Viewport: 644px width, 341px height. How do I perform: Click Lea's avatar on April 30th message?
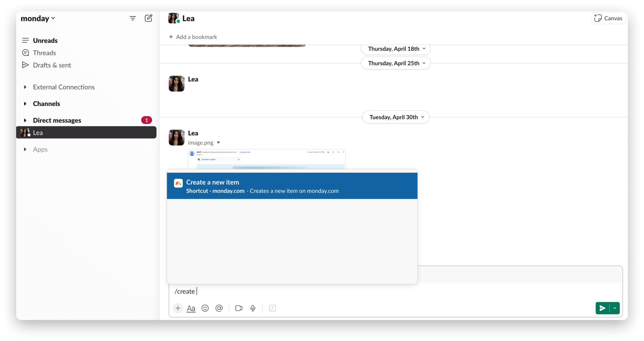[177, 138]
